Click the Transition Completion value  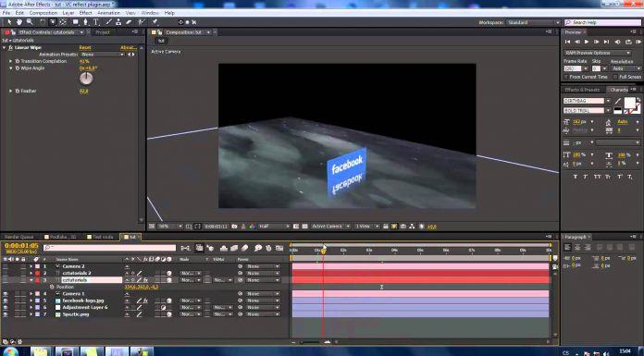pos(84,61)
